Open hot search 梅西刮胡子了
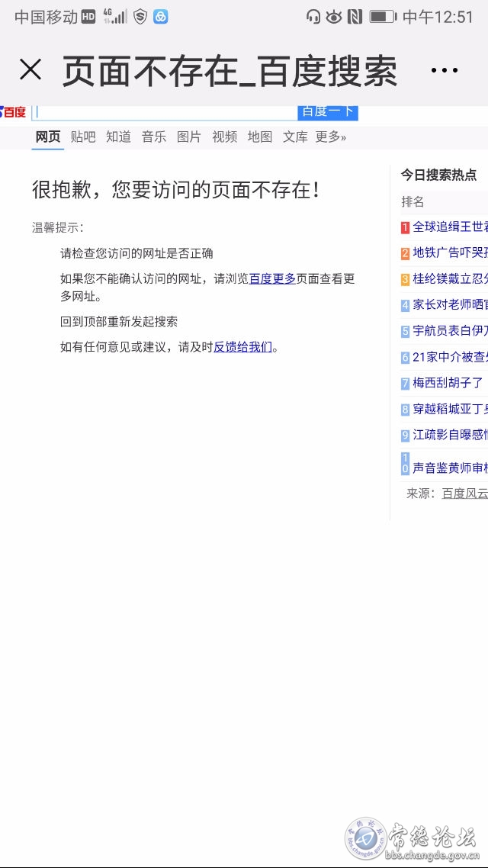This screenshot has height=868, width=488. pos(448,383)
